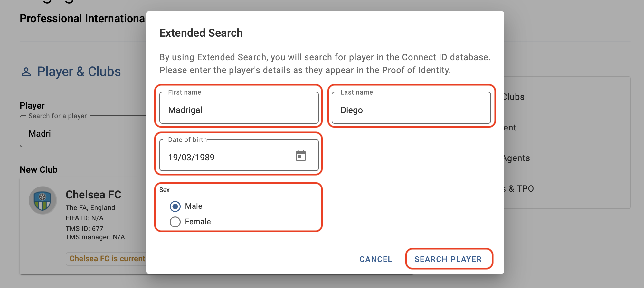
Task: Select the Female radio button
Action: click(175, 222)
